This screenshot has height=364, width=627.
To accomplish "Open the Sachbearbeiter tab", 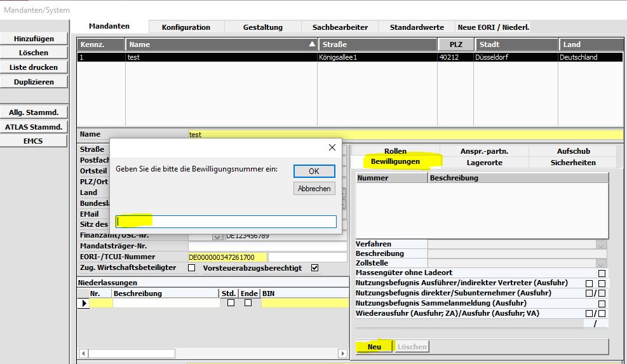I will click(340, 27).
